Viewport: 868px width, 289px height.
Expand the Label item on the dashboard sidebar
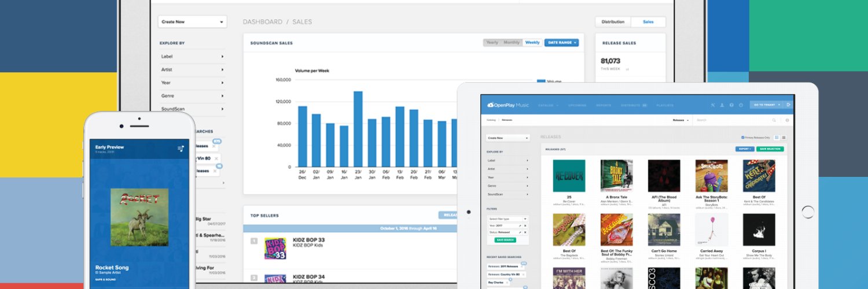click(192, 57)
